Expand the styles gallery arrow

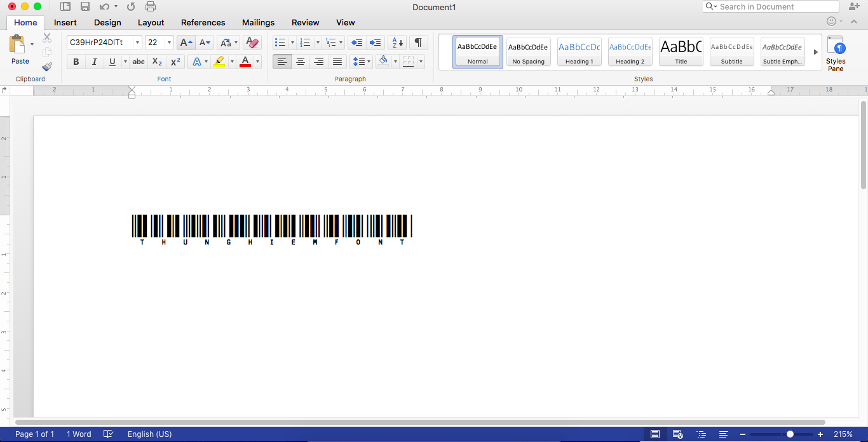tap(816, 52)
